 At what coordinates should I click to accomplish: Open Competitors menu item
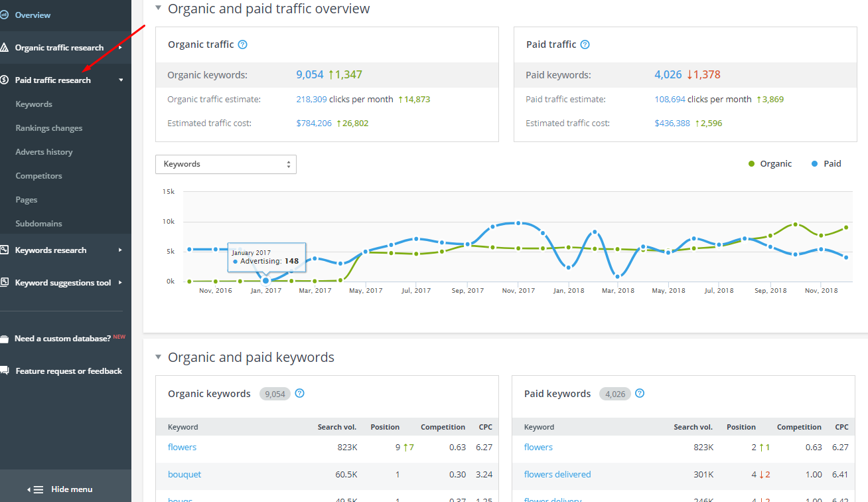(38, 176)
